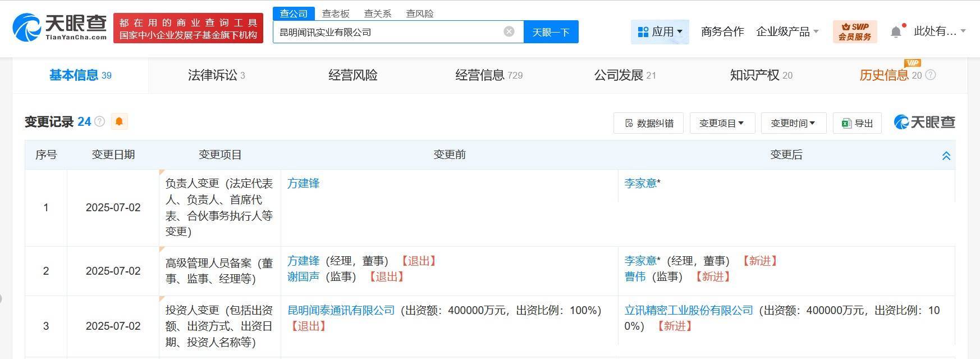The image size is (980, 359).
Task: Click the 导出 export button
Action: [857, 123]
